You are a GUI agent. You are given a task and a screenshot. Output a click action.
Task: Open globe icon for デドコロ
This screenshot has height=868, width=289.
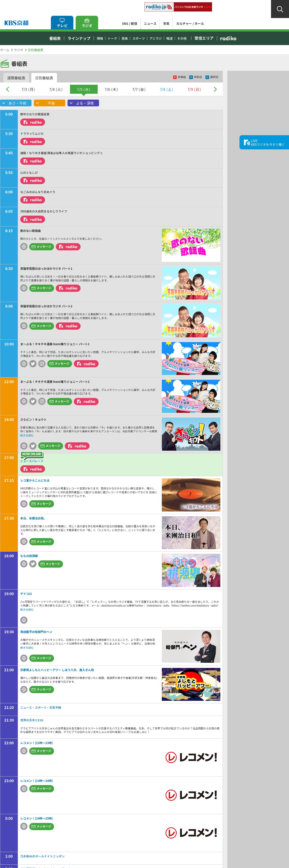click(x=24, y=620)
